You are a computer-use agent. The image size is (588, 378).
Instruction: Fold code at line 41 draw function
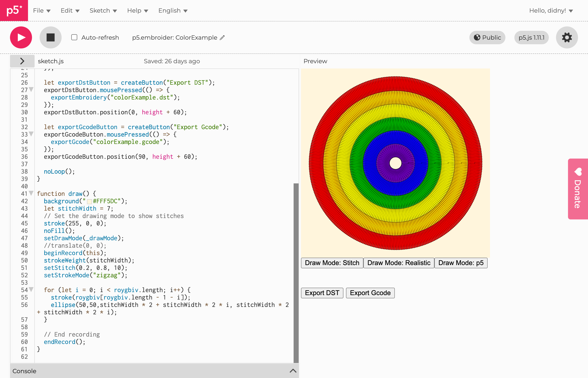click(31, 193)
